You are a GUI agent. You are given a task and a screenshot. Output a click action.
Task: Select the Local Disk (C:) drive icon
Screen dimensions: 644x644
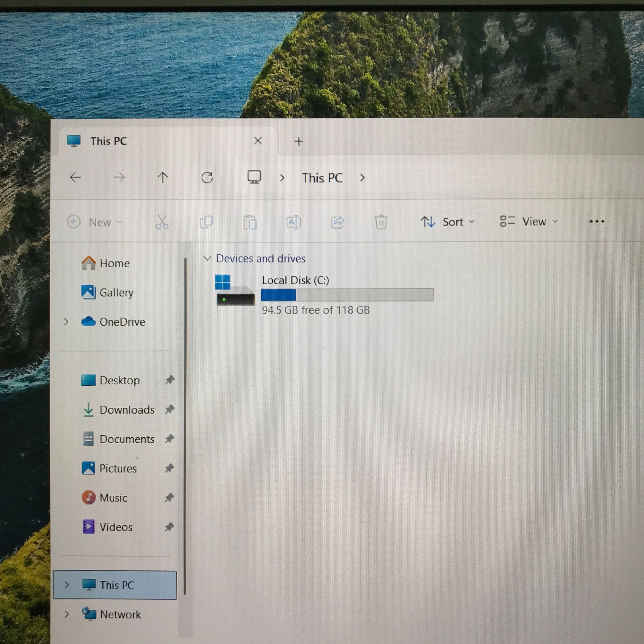pos(235,290)
